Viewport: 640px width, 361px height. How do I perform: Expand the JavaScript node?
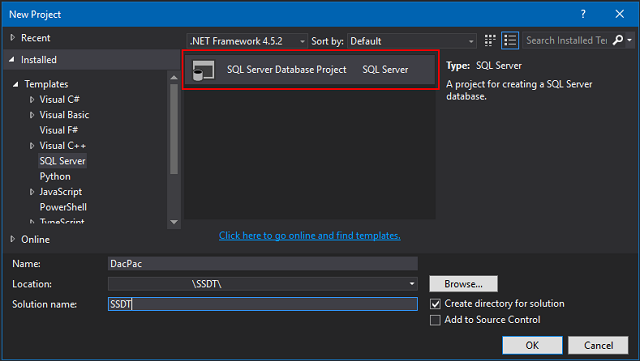[32, 192]
